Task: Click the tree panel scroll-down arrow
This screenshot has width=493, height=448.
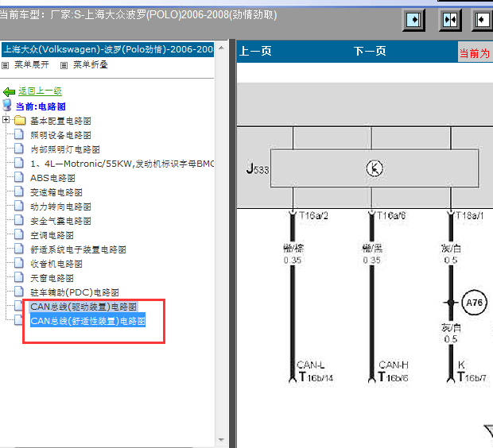Action: point(221,439)
